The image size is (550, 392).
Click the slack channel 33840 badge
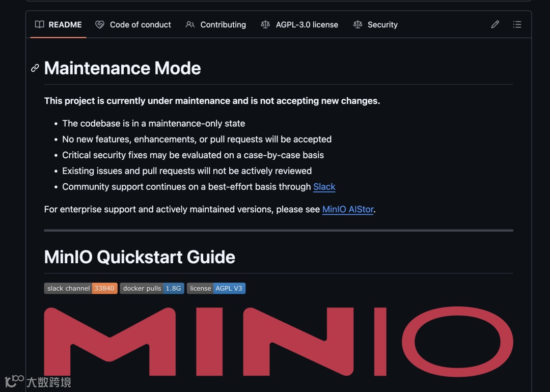pos(80,288)
